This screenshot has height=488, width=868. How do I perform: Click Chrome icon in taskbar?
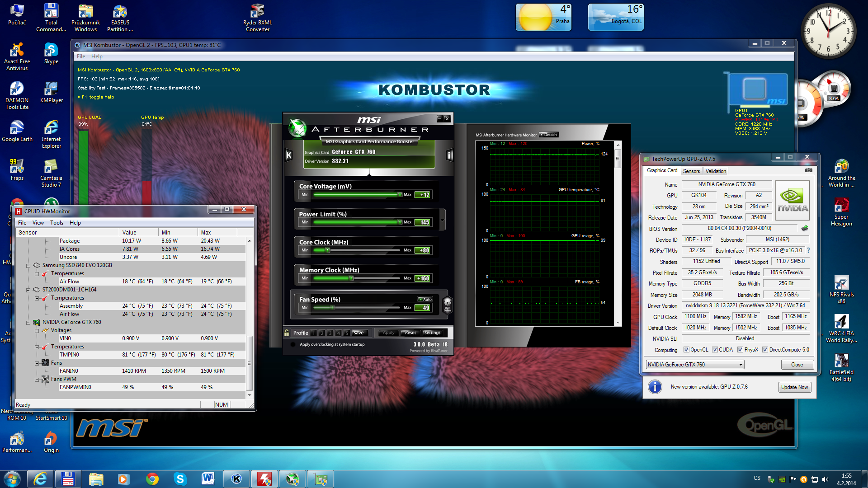click(152, 479)
